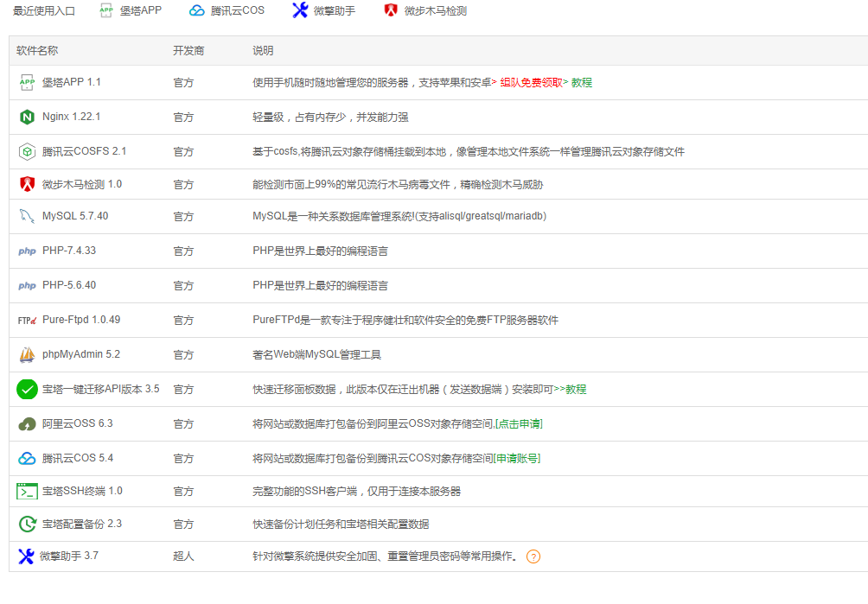Select the 开发商 column header

click(x=188, y=51)
